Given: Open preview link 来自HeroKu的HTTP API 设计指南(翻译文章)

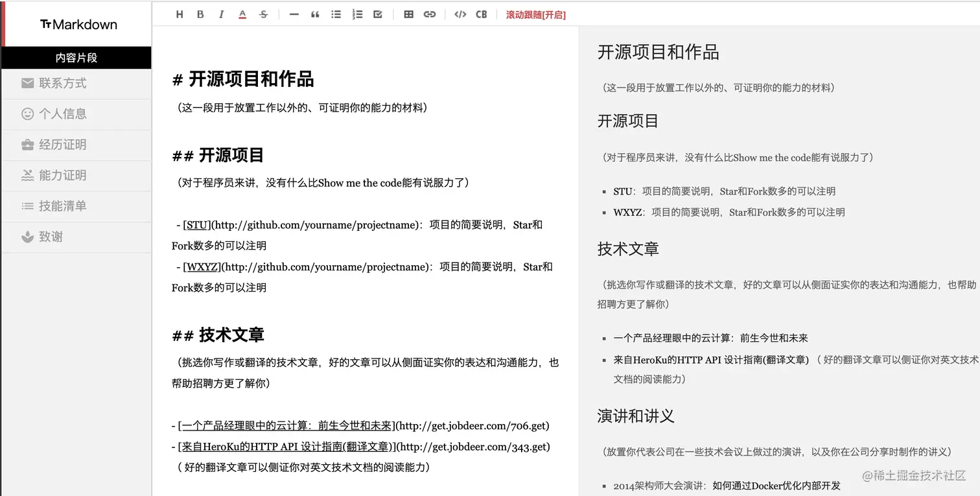Looking at the screenshot, I should 711,359.
